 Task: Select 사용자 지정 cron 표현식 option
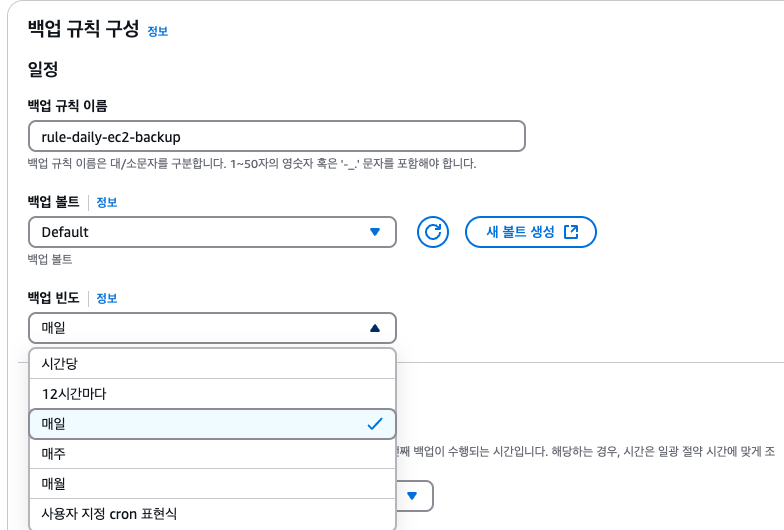click(212, 514)
